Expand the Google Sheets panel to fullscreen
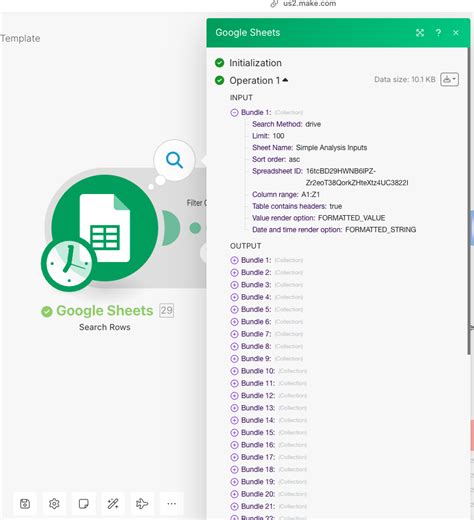 tap(420, 33)
